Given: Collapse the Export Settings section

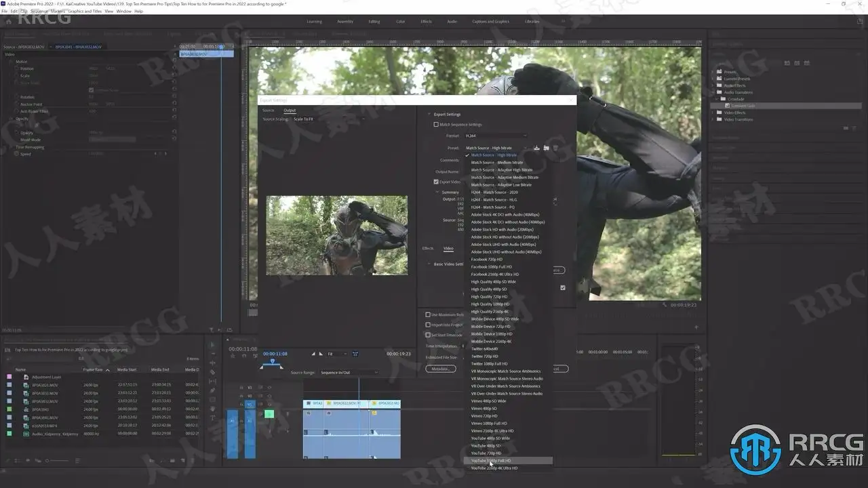Looking at the screenshot, I should point(429,115).
